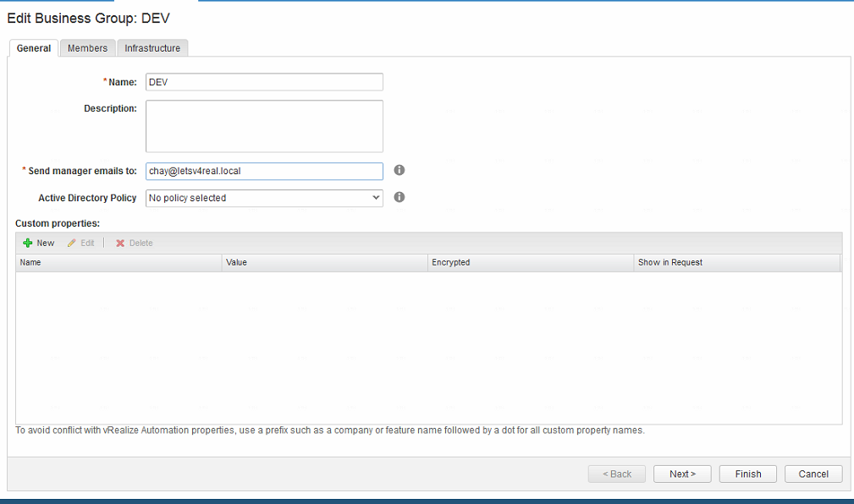Select the Show in Request column header
Image resolution: width=854 pixels, height=504 pixels.
[x=736, y=263]
